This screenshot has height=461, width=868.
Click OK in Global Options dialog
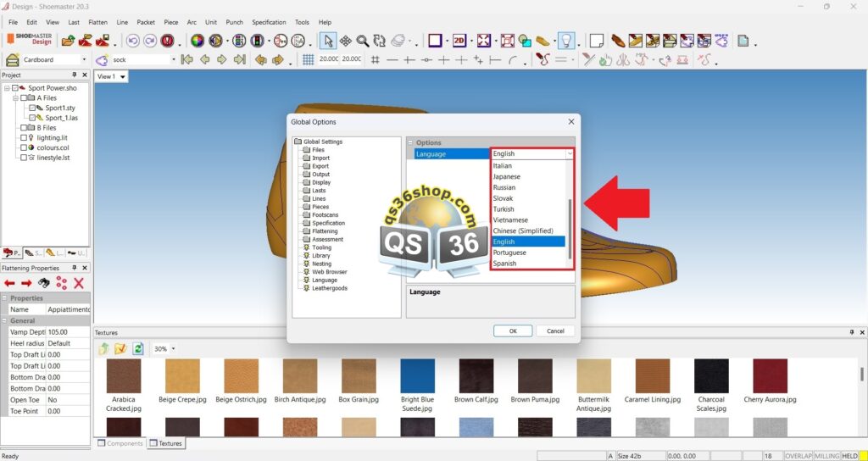coord(512,330)
